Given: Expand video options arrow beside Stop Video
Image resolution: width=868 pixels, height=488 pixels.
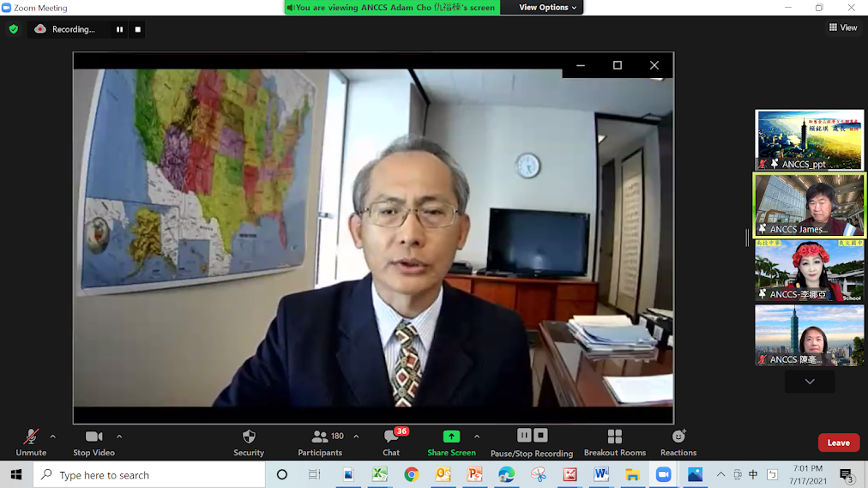Looking at the screenshot, I should (x=119, y=437).
